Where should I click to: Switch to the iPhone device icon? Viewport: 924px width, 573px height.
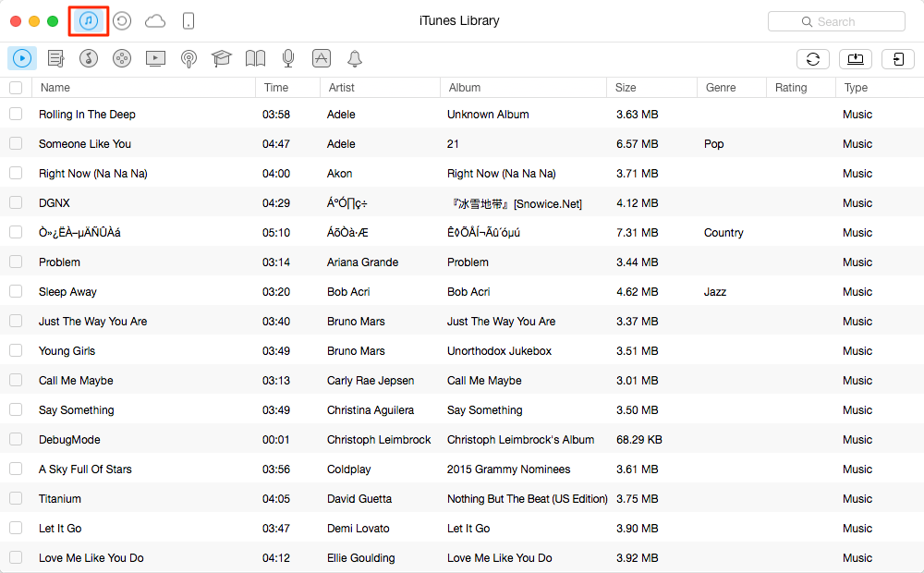pos(188,20)
